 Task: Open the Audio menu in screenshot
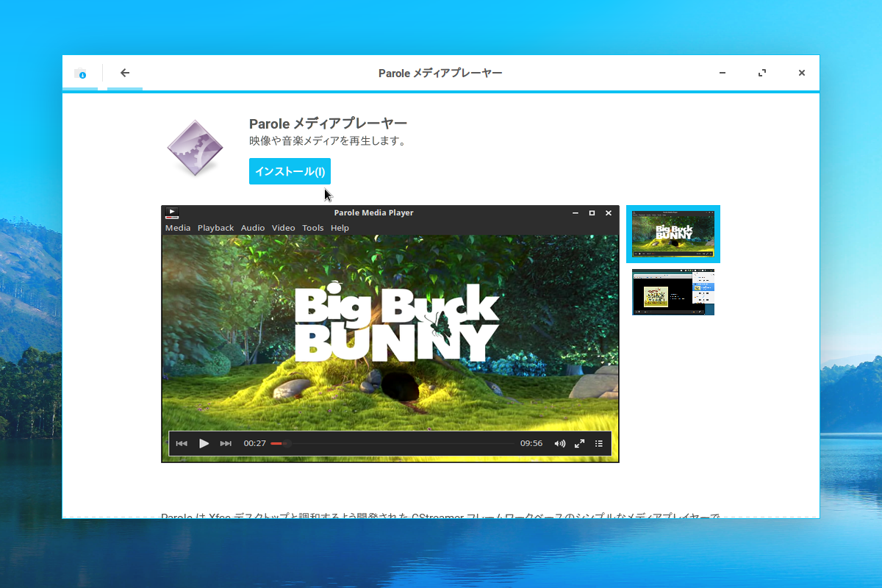pos(253,228)
